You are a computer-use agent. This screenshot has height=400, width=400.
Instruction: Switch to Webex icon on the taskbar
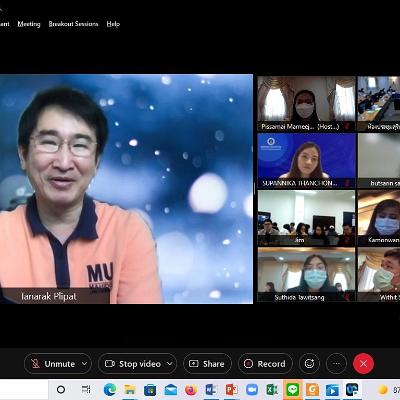[352, 389]
